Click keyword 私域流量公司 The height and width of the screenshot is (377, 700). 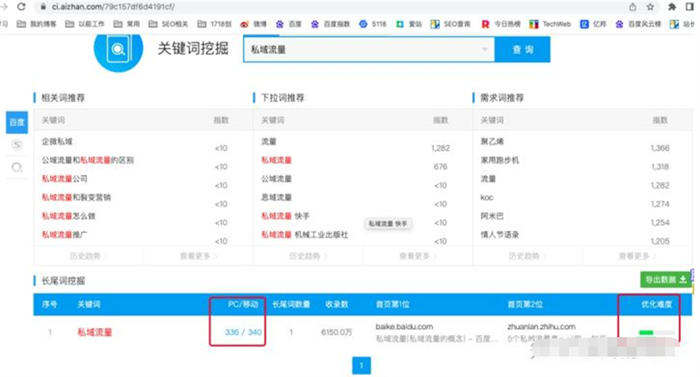click(65, 179)
